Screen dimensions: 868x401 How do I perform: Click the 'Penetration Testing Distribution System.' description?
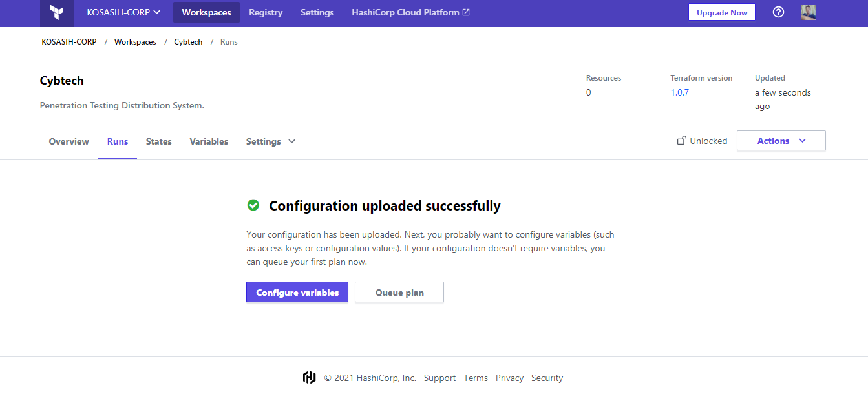point(122,105)
